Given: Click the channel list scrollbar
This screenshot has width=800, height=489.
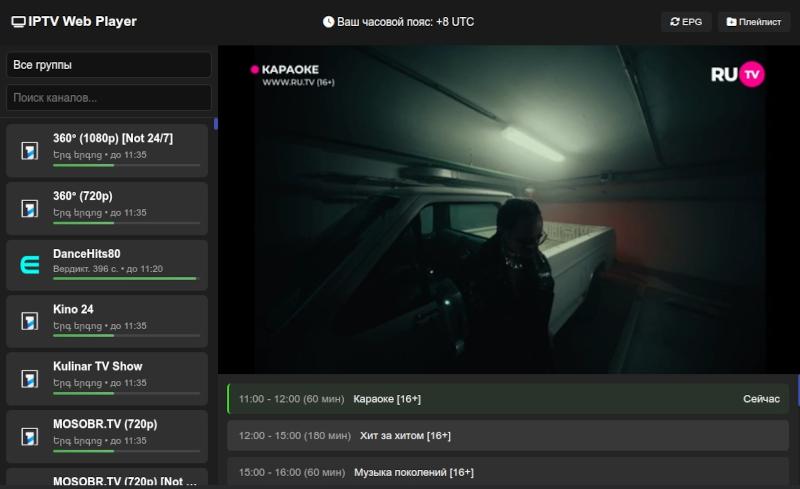Looking at the screenshot, I should pos(215,124).
